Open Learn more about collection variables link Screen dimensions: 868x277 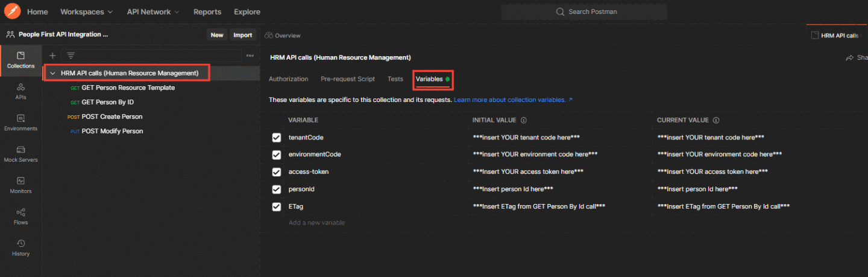tap(513, 100)
